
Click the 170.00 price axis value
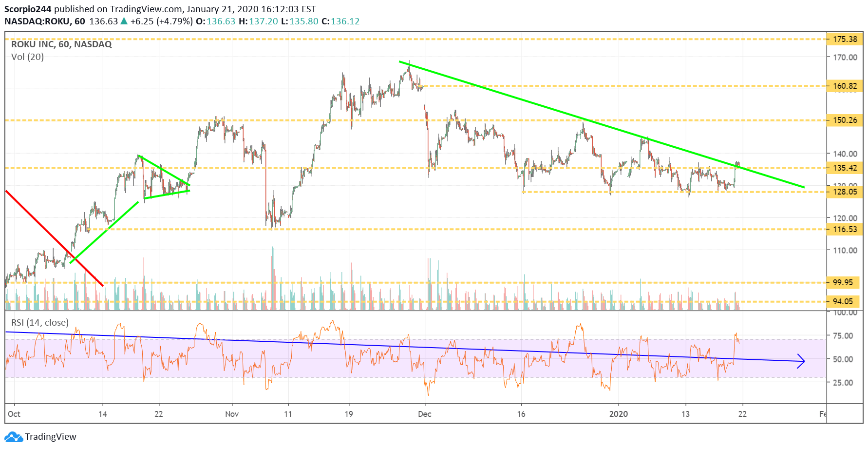[x=845, y=57]
